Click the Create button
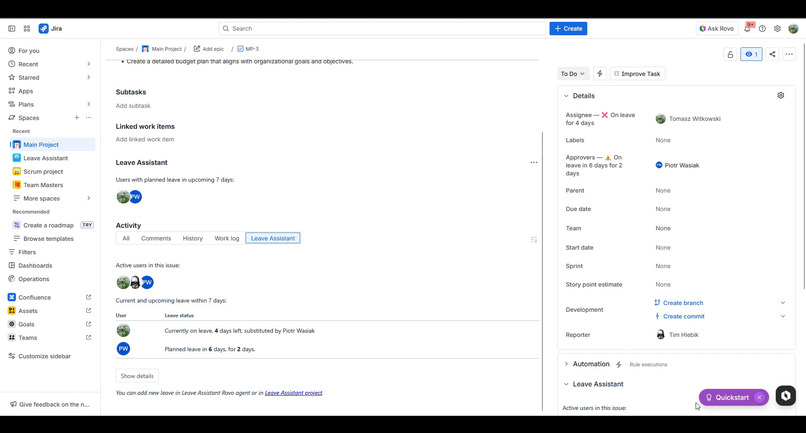The height and width of the screenshot is (433, 806). (x=568, y=29)
